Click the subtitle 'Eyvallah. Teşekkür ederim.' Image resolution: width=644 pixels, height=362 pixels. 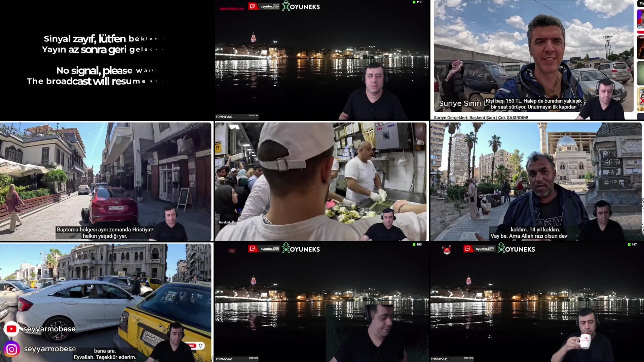(x=105, y=357)
